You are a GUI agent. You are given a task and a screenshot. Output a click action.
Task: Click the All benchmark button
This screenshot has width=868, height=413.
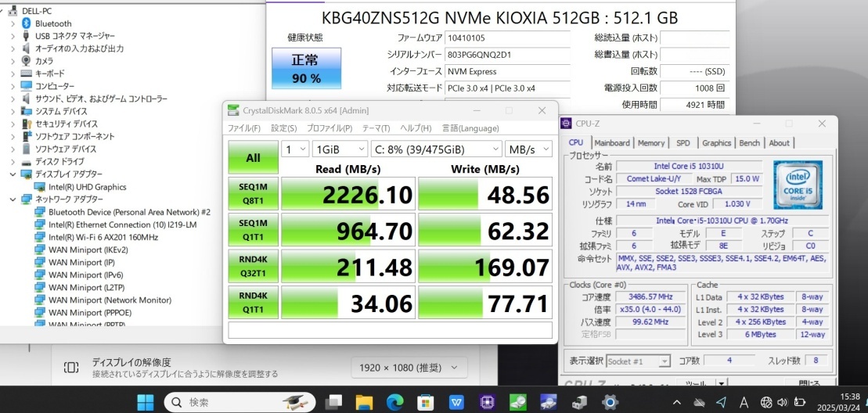tap(253, 157)
